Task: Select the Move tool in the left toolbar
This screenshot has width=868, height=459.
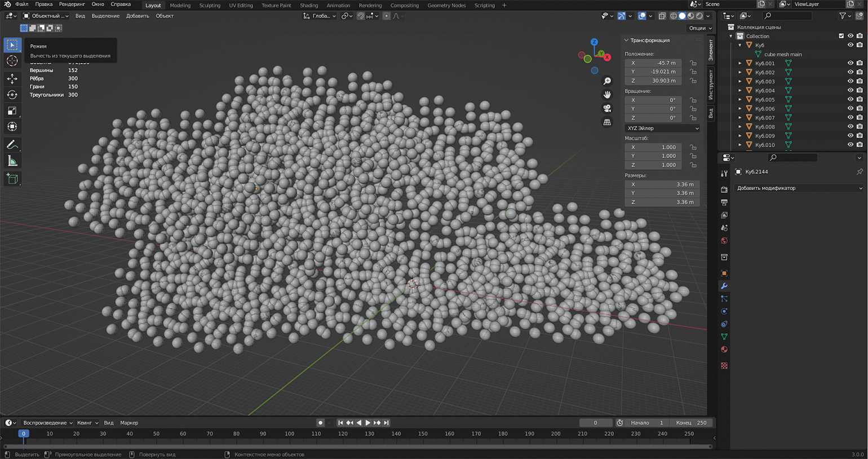Action: [12, 78]
